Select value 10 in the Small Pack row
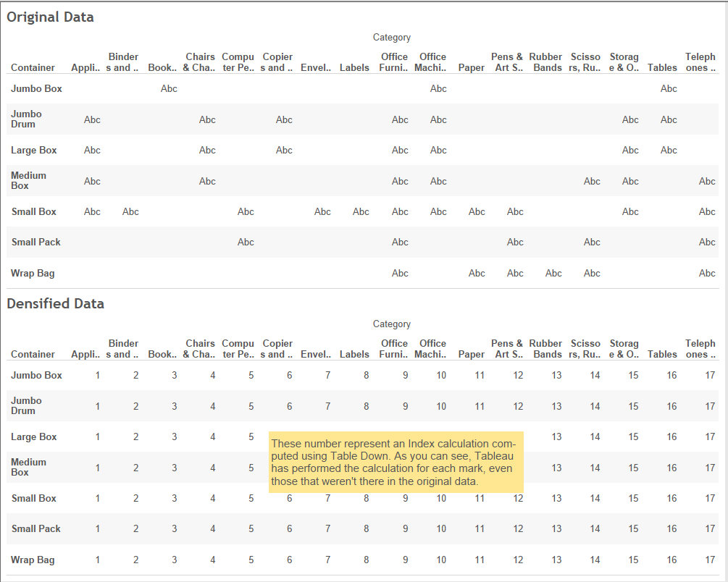 [441, 528]
